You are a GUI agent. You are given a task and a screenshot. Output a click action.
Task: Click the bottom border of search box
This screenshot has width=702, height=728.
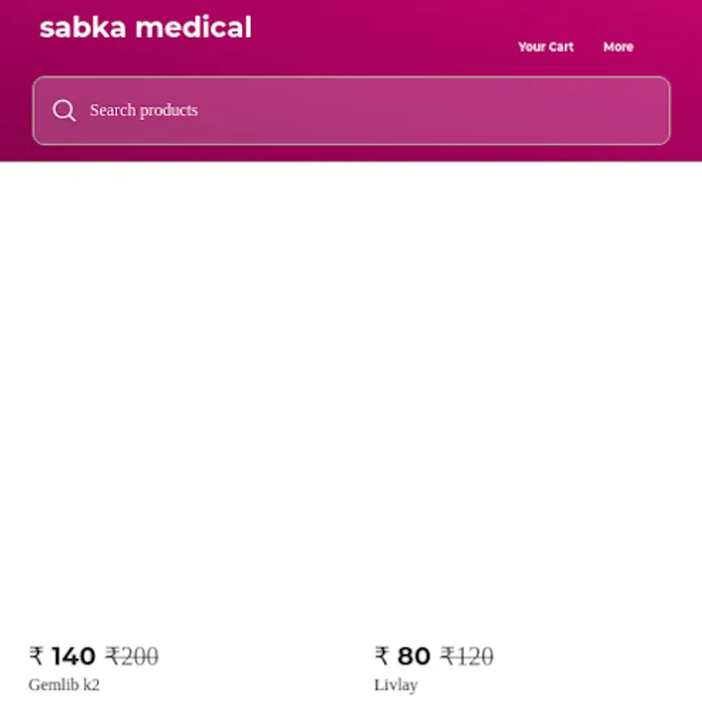click(x=351, y=144)
